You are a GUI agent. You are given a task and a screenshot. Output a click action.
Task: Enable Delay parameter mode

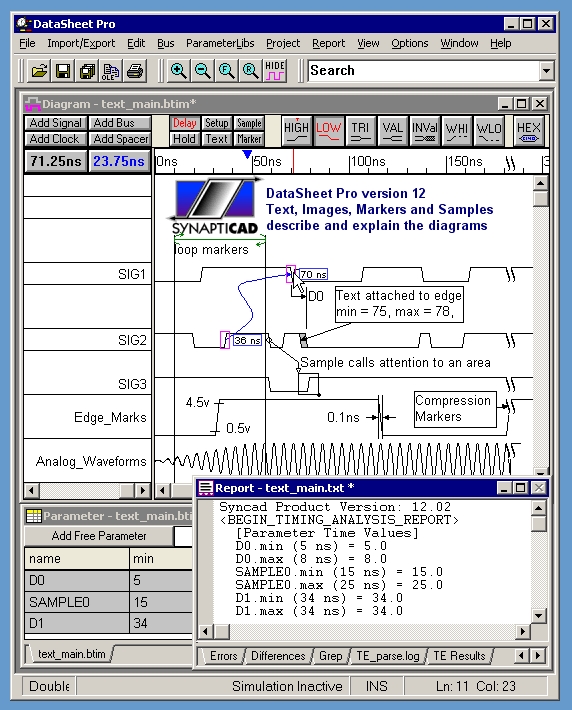(184, 123)
